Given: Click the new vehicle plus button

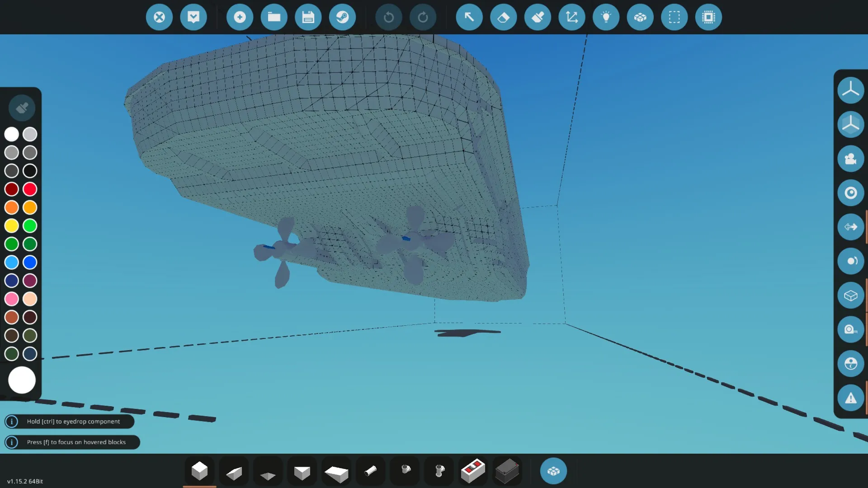Looking at the screenshot, I should click(240, 17).
